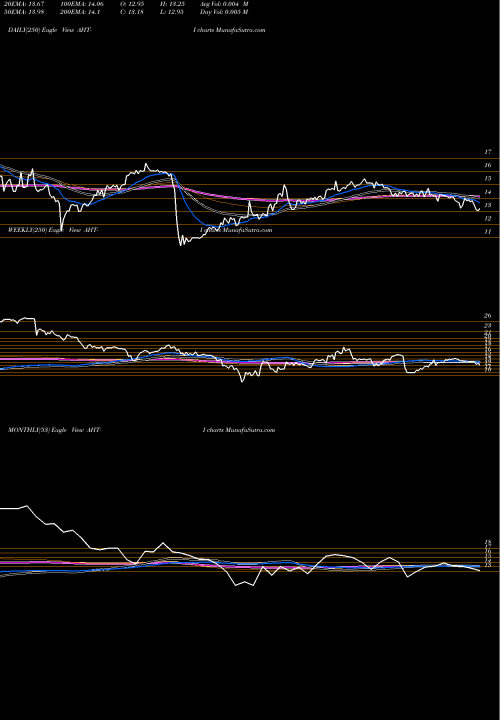Click the 12 price label on daily axis

click(x=488, y=219)
